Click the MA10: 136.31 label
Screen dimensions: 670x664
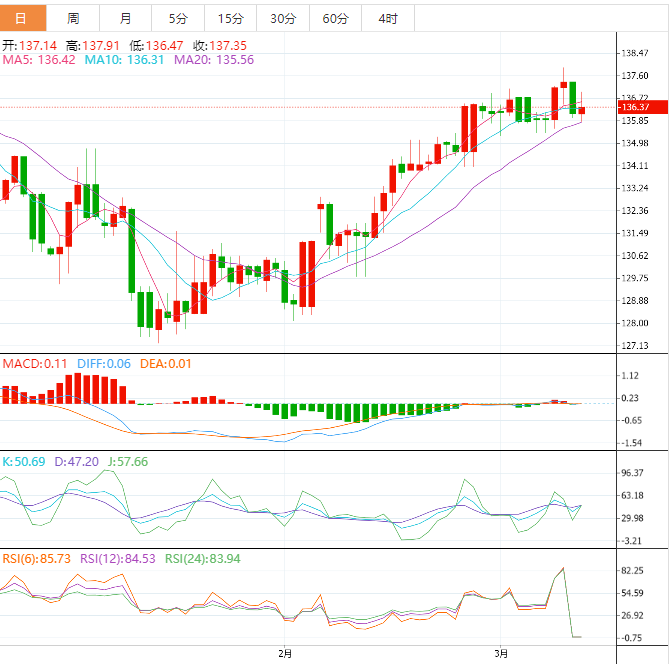coord(124,60)
